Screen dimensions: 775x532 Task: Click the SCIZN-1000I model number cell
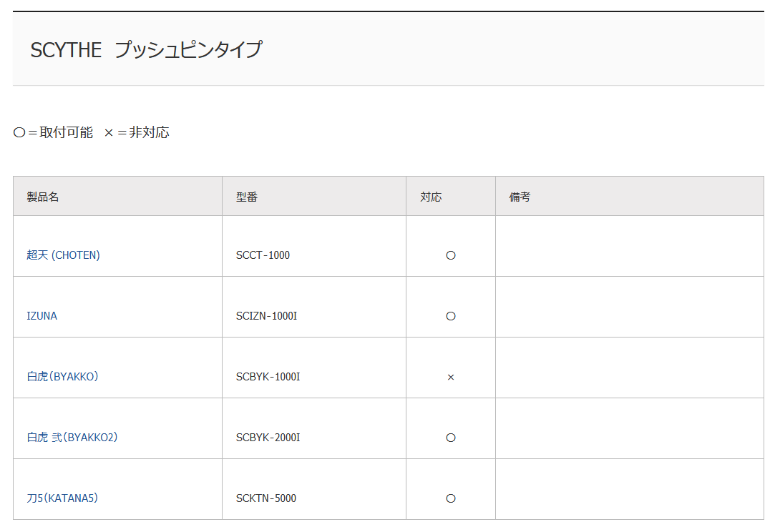click(314, 307)
